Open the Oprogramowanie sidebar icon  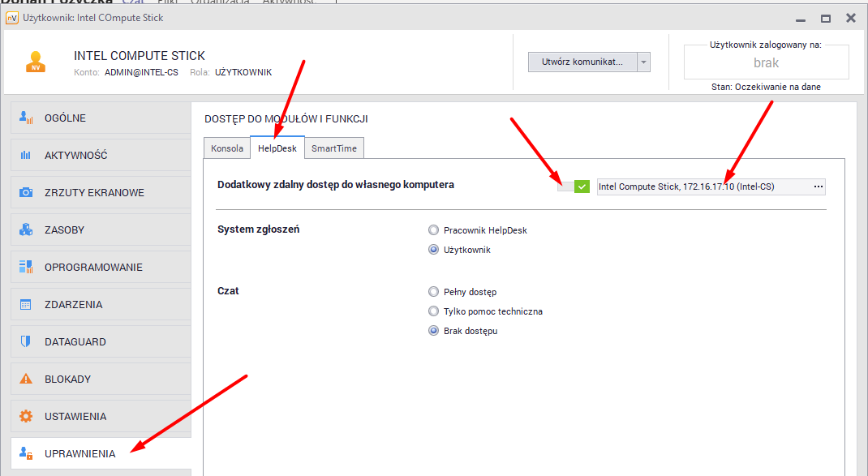pos(26,267)
